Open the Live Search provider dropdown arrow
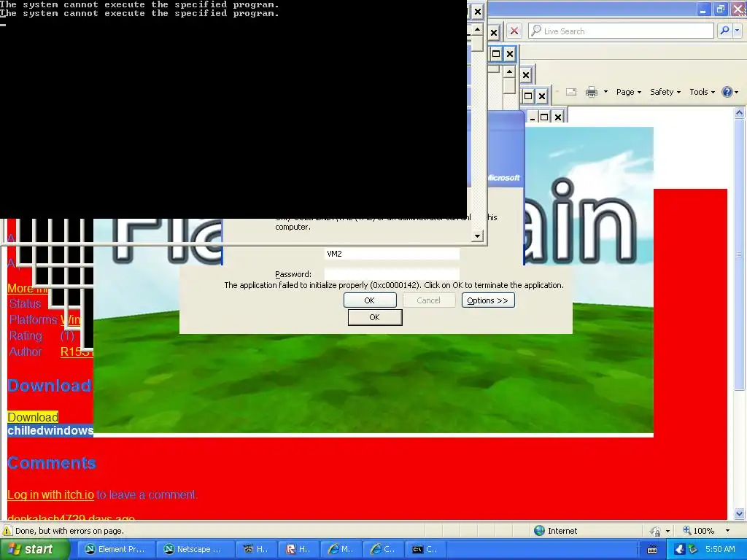Viewport: 747px width, 560px height. click(737, 31)
